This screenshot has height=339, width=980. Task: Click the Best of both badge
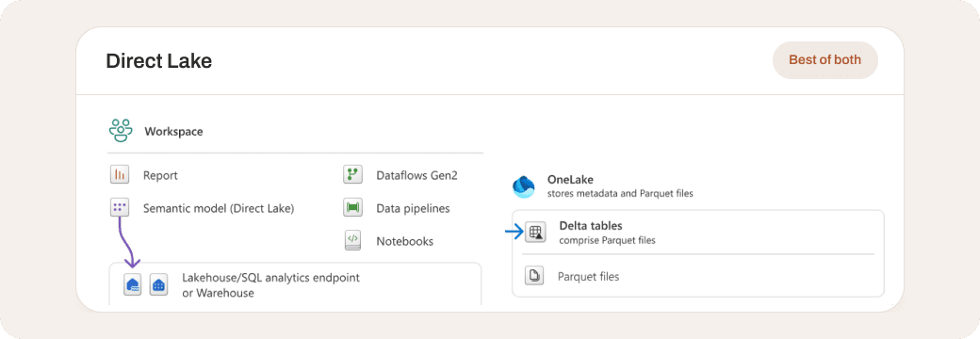click(x=825, y=60)
